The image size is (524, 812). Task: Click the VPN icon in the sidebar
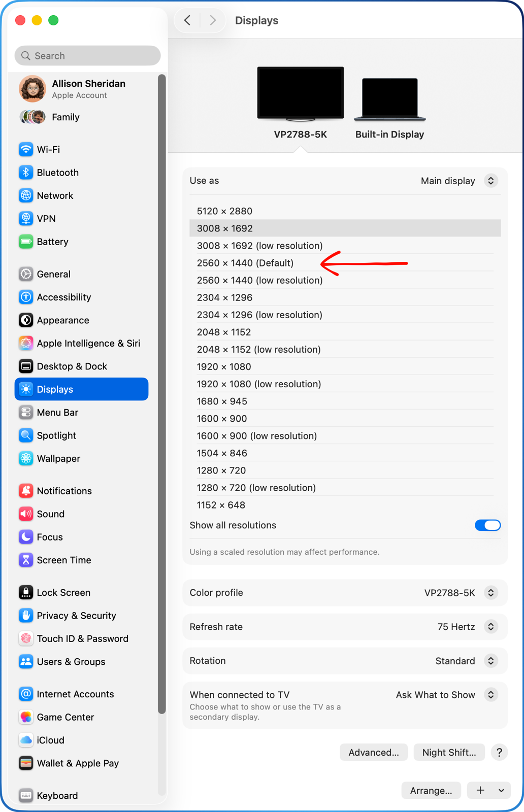pos(26,219)
